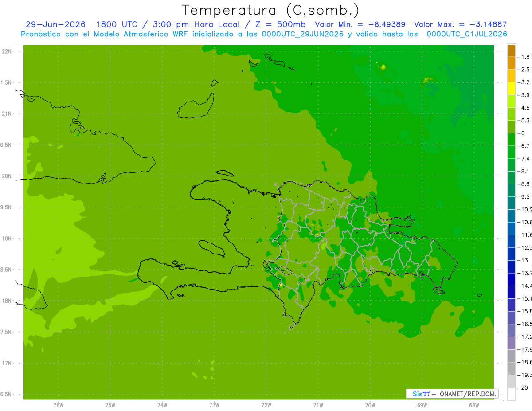Click "Valor Max. = -3.14887" reading

[460, 25]
